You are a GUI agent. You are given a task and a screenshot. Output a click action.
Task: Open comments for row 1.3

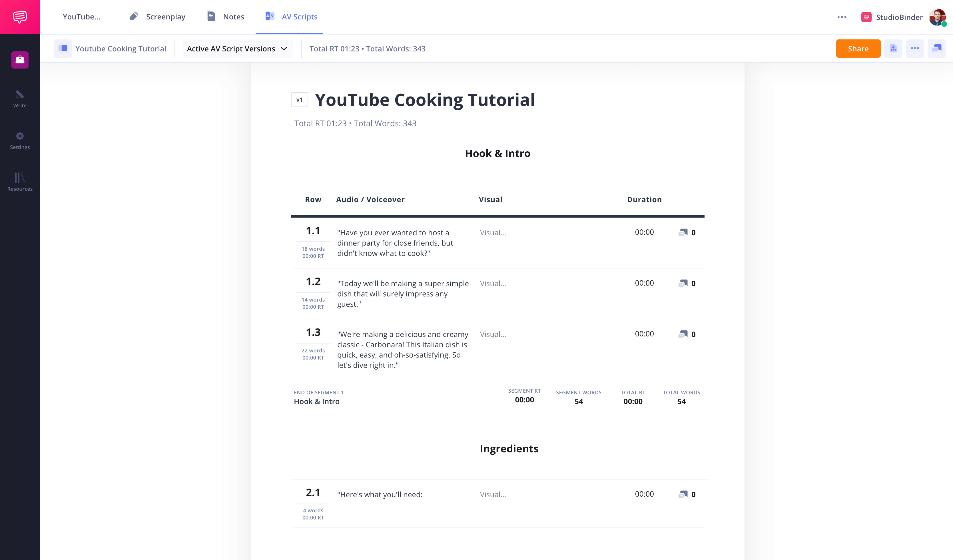coord(683,334)
